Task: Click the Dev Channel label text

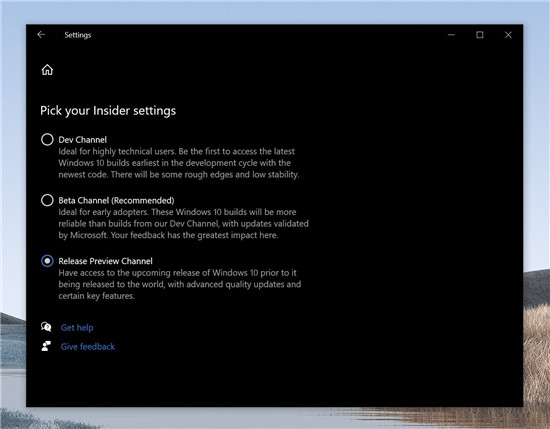Action: coord(82,140)
